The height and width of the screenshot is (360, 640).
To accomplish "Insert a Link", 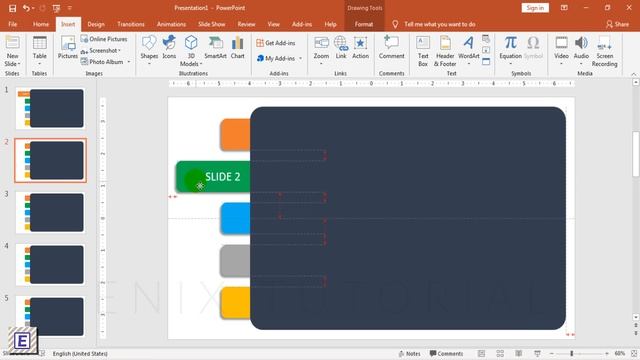I will pos(341,47).
